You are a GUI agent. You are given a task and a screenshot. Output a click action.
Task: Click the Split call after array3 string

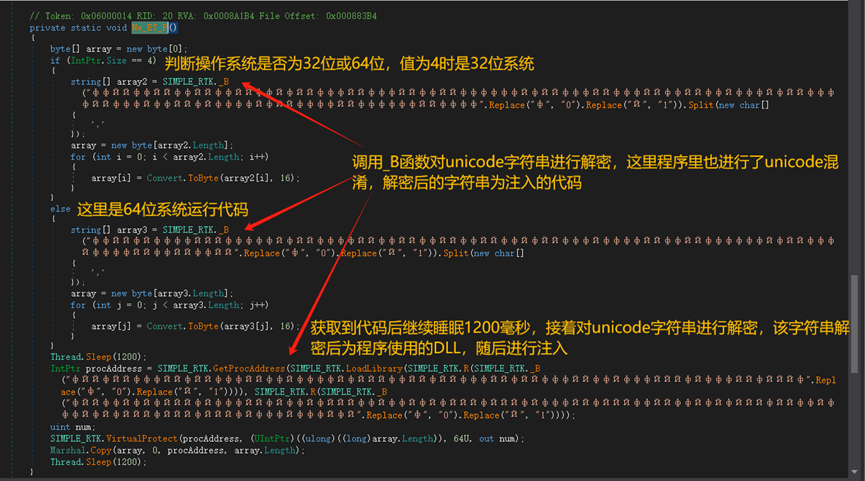click(x=456, y=253)
